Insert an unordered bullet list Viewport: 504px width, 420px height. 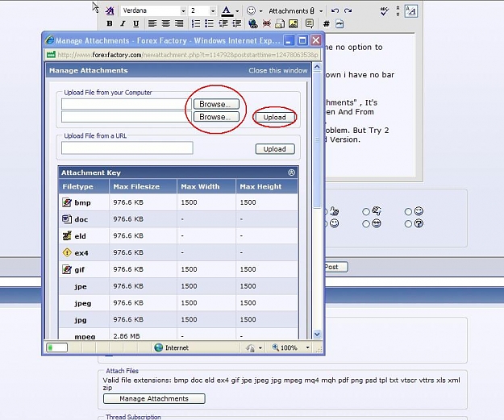click(209, 23)
